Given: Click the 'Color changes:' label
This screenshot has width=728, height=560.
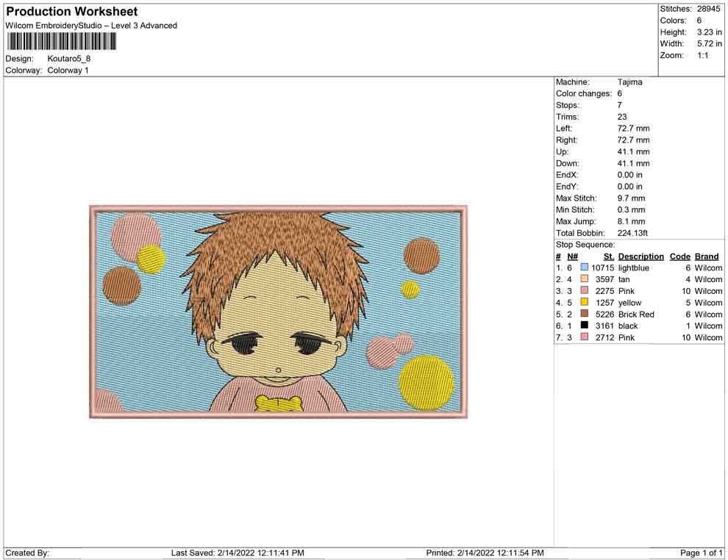Looking at the screenshot, I should [x=584, y=94].
